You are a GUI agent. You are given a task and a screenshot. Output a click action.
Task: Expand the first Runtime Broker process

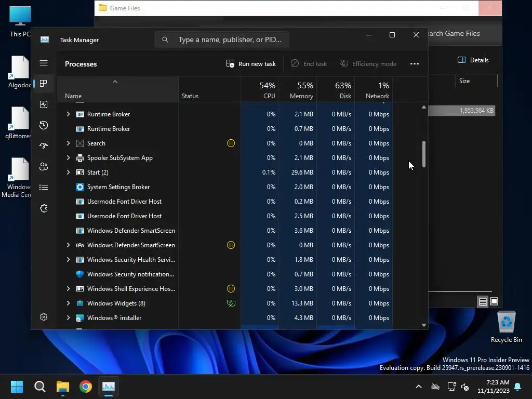(x=68, y=114)
